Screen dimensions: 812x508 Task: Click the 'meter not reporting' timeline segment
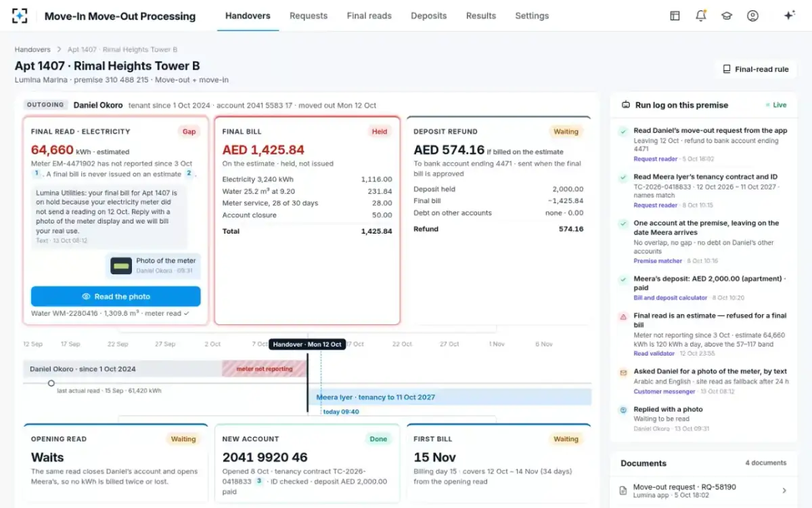[265, 369]
